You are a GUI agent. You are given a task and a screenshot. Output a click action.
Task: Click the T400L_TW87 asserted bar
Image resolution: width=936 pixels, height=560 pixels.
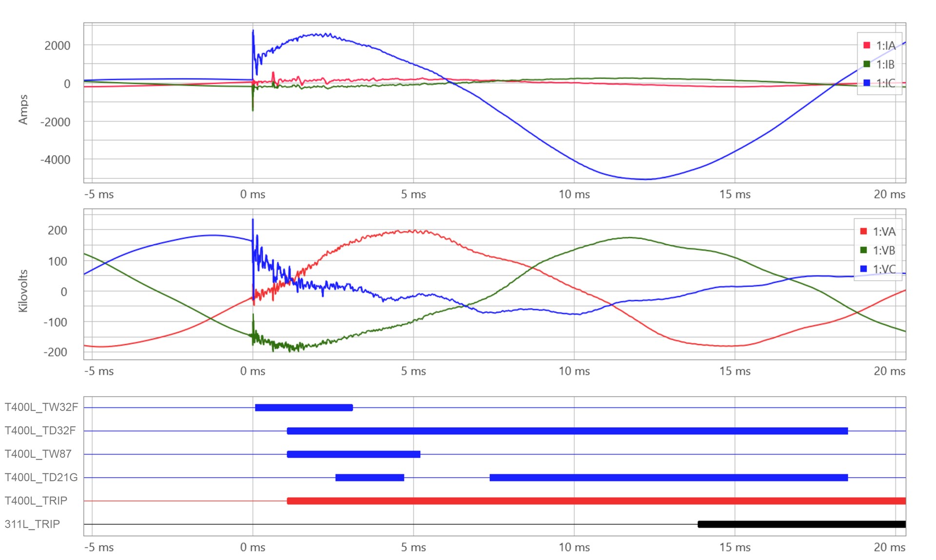[x=353, y=454]
